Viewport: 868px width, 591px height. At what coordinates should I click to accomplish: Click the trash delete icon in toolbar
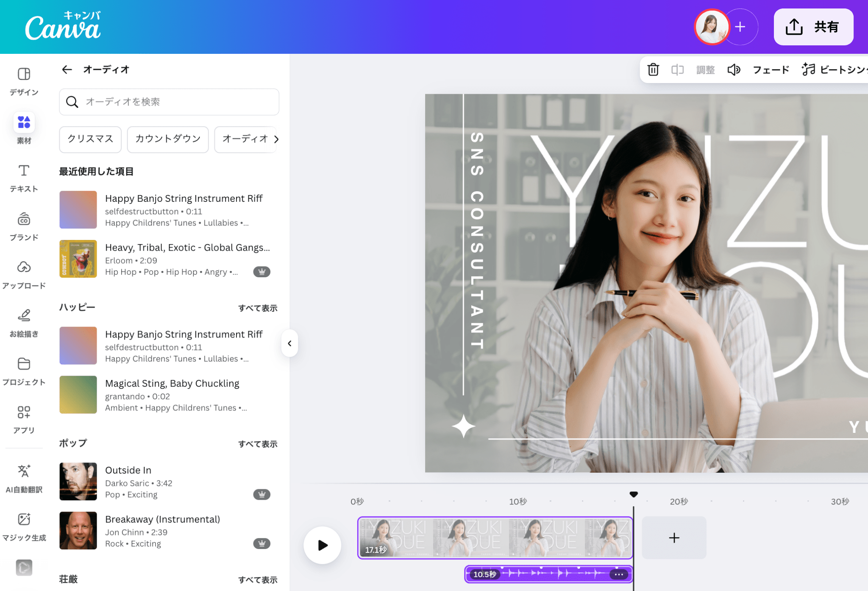pos(653,70)
